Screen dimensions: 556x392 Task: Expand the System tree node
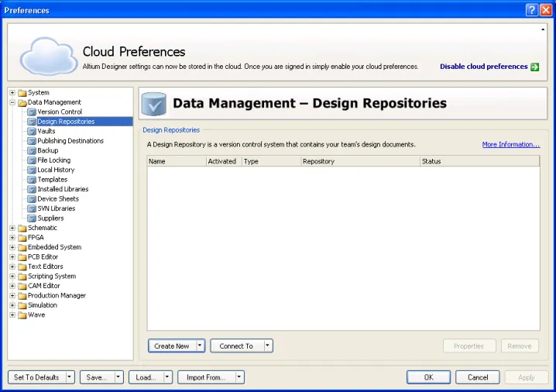point(12,93)
